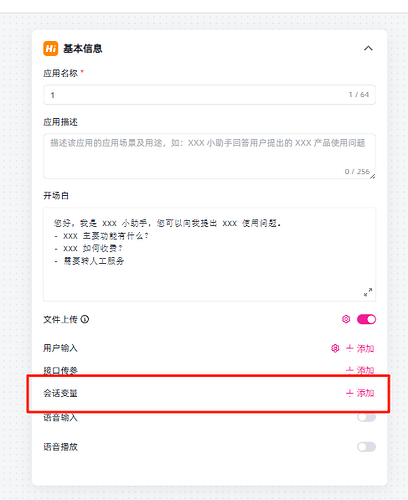The image size is (408, 500).
Task: Add a new 接口传参 parameter
Action: click(360, 370)
